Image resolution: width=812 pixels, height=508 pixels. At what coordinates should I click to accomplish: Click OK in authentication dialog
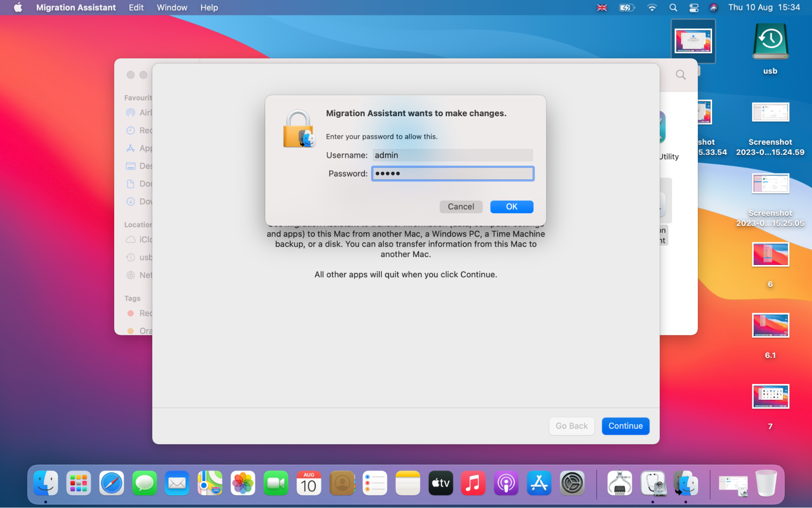pyautogui.click(x=511, y=206)
